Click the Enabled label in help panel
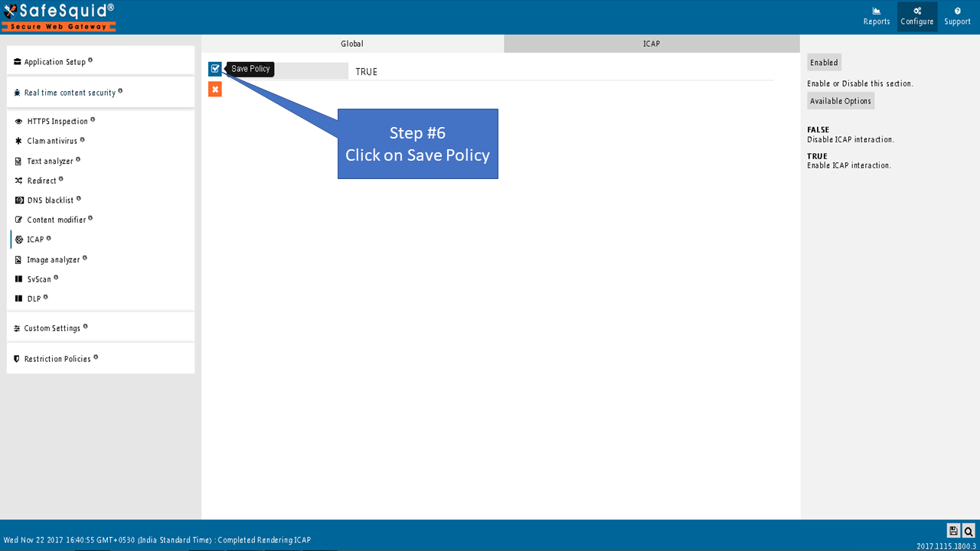 tap(824, 63)
